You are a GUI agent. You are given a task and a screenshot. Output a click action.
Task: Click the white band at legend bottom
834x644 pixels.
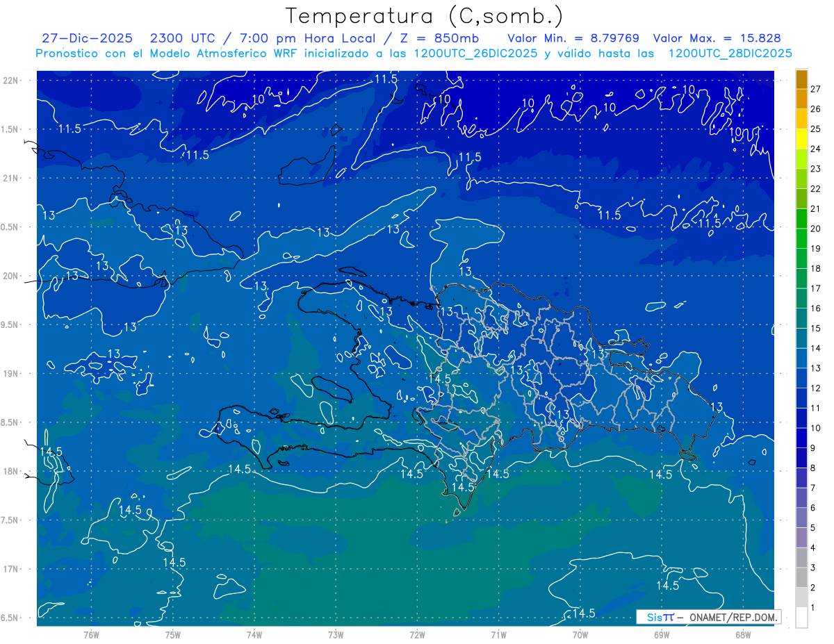click(x=801, y=617)
